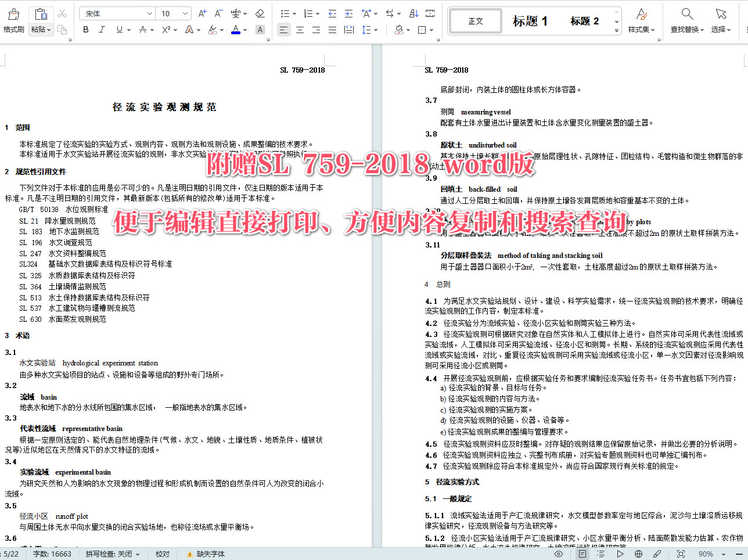The width and height of the screenshot is (748, 560).
Task: Click the increase font size icon
Action: [x=202, y=13]
